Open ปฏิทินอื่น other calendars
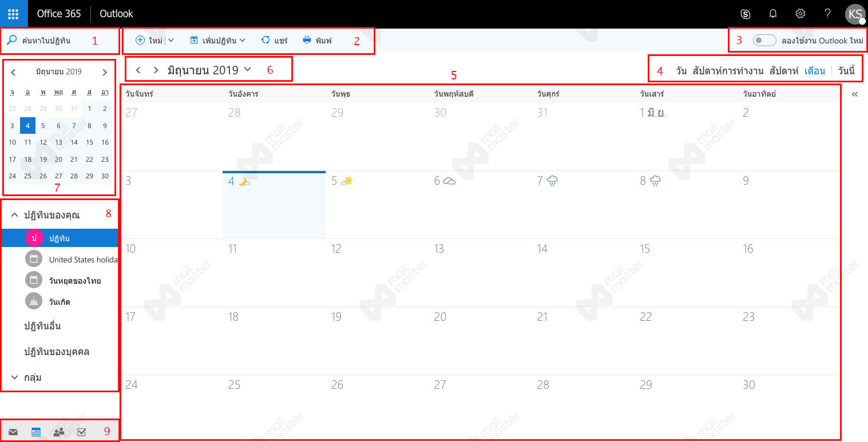The image size is (868, 442). pos(42,326)
